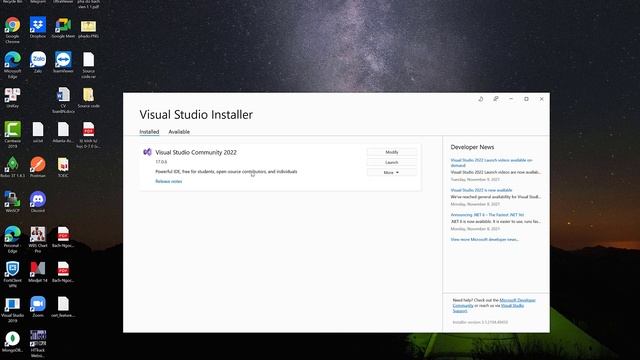
Task: Maximize the Visual Studio Installer window
Action: [527, 99]
